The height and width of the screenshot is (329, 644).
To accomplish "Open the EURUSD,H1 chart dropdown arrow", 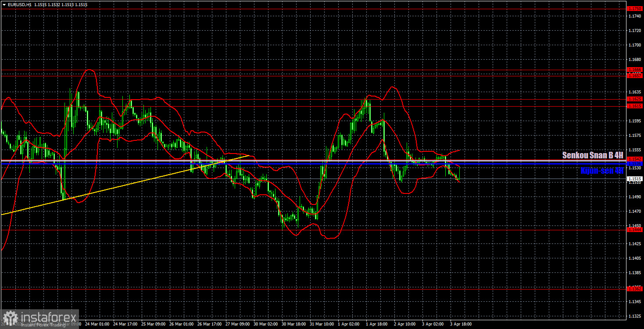I will 4,4.
